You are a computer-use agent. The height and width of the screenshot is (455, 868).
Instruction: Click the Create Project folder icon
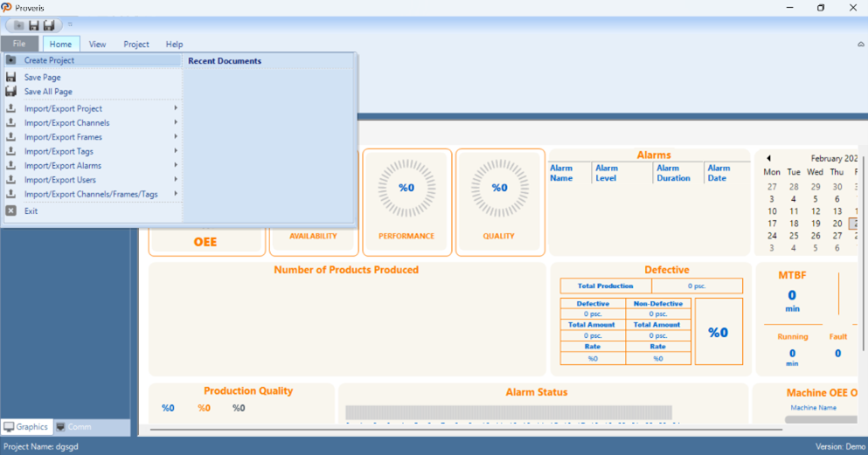click(x=11, y=59)
